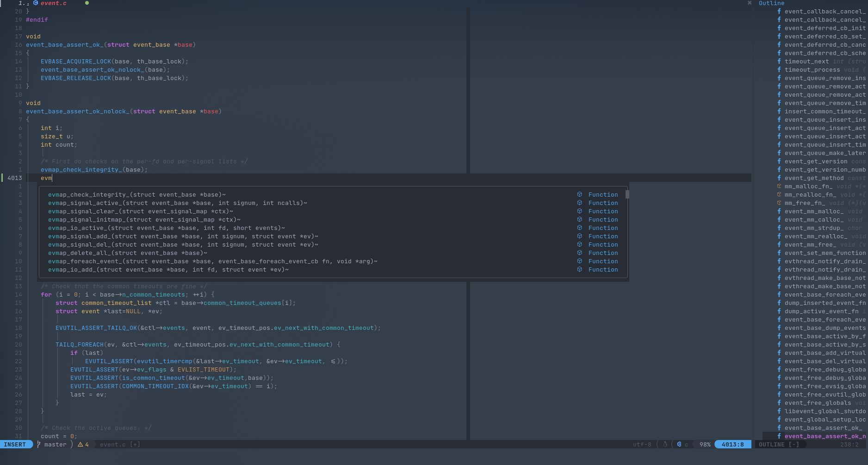
Task: Jump to insert_common_timeout_ in outline
Action: [825, 112]
